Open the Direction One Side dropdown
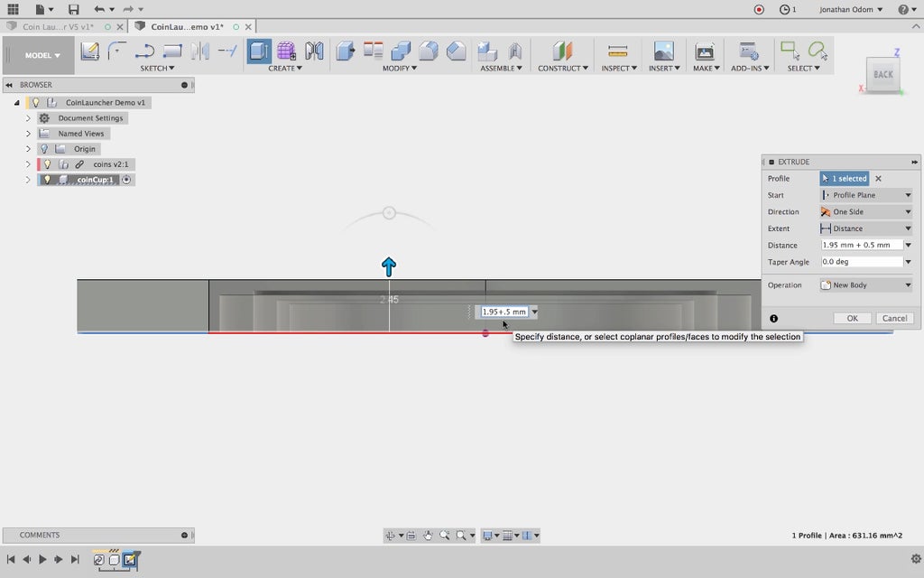 [867, 211]
